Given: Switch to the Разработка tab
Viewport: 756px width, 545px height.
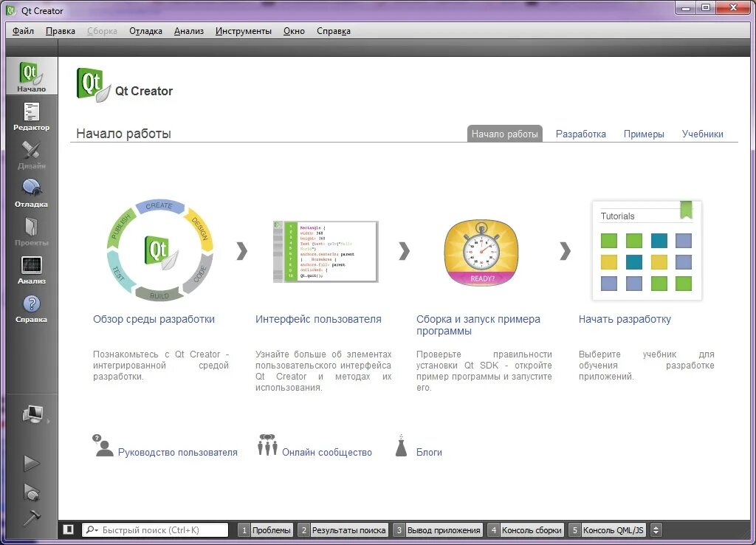Looking at the screenshot, I should coord(581,134).
